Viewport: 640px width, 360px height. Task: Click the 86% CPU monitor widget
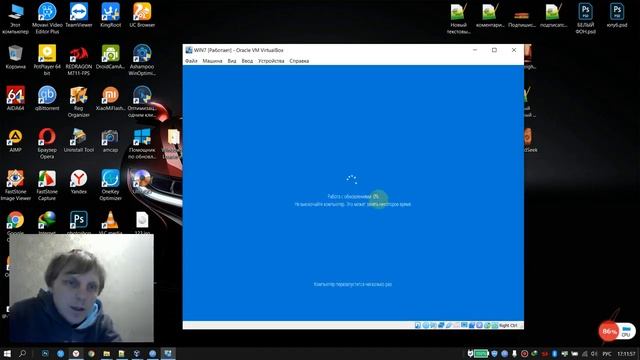(x=617, y=331)
